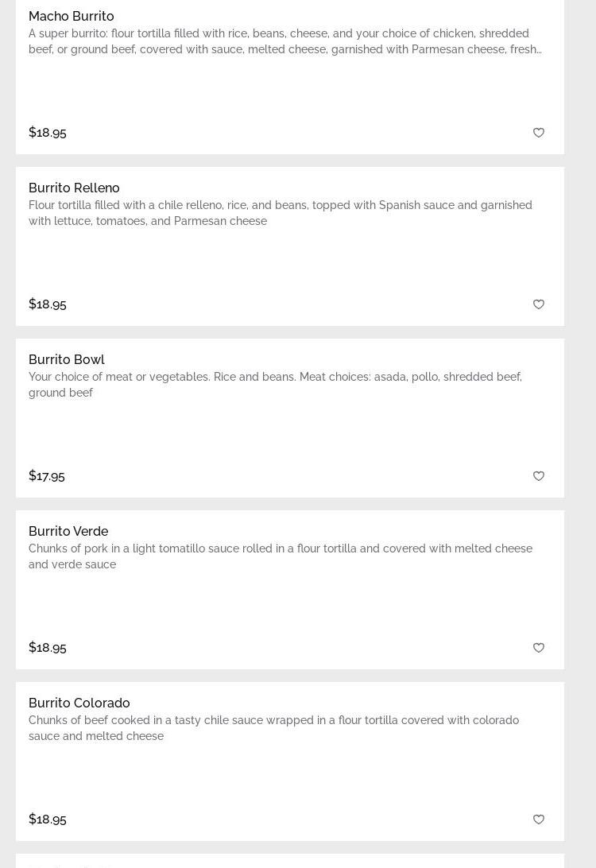Favorite the Macho Burrito with its heart icon

[539, 133]
